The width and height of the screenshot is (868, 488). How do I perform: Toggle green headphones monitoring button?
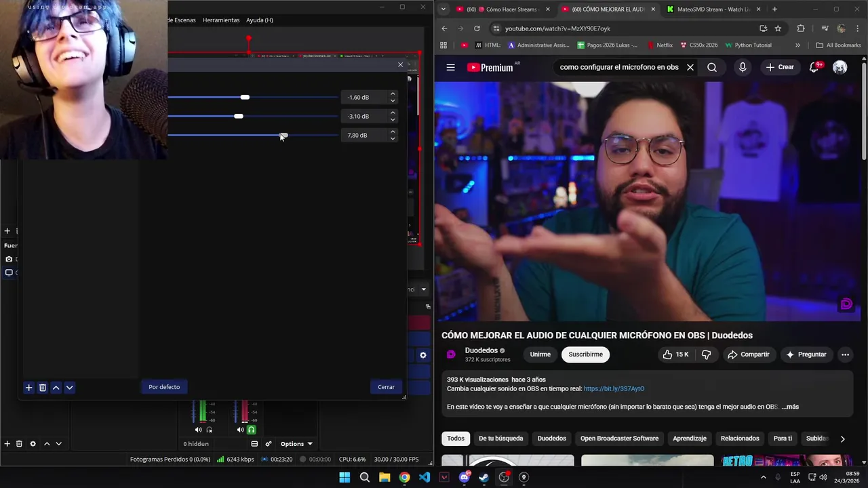pyautogui.click(x=251, y=430)
